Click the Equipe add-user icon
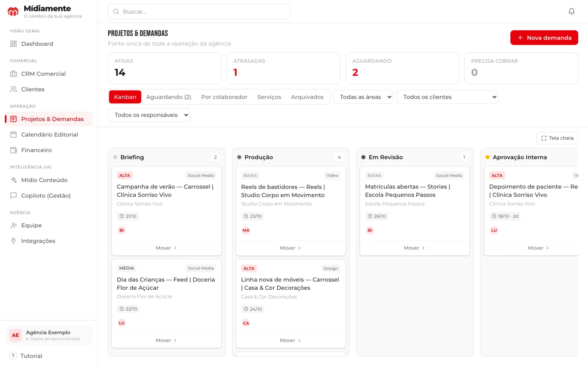 coord(14,225)
